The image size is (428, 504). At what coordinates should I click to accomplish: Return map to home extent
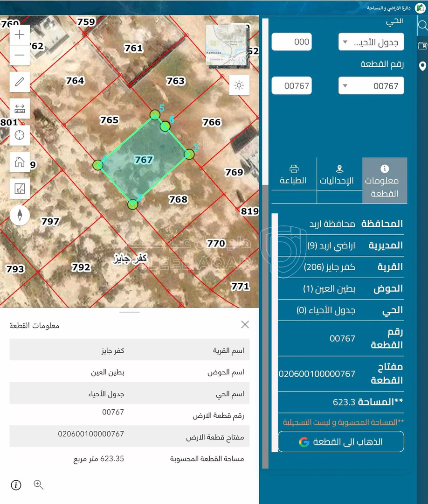pyautogui.click(x=20, y=161)
